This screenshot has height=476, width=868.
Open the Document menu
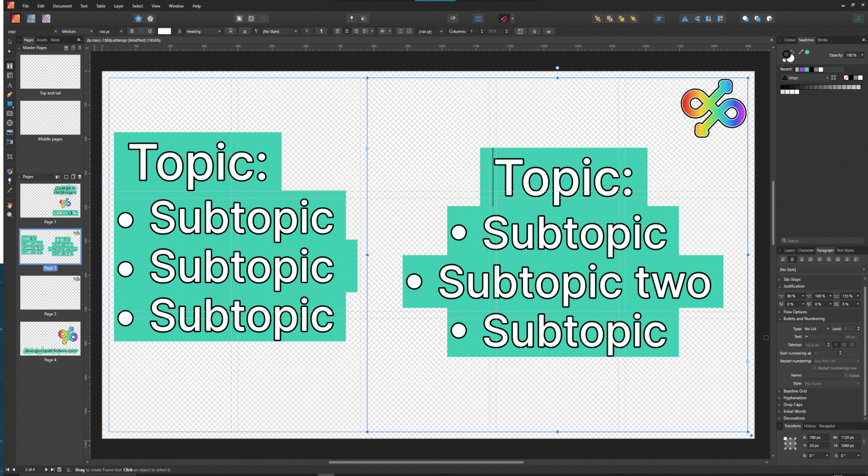click(x=62, y=6)
